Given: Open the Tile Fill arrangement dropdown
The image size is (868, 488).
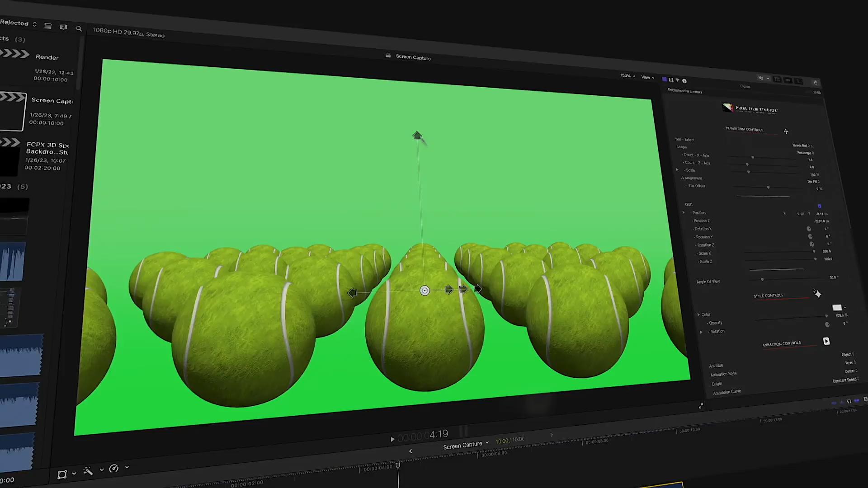Looking at the screenshot, I should (813, 182).
